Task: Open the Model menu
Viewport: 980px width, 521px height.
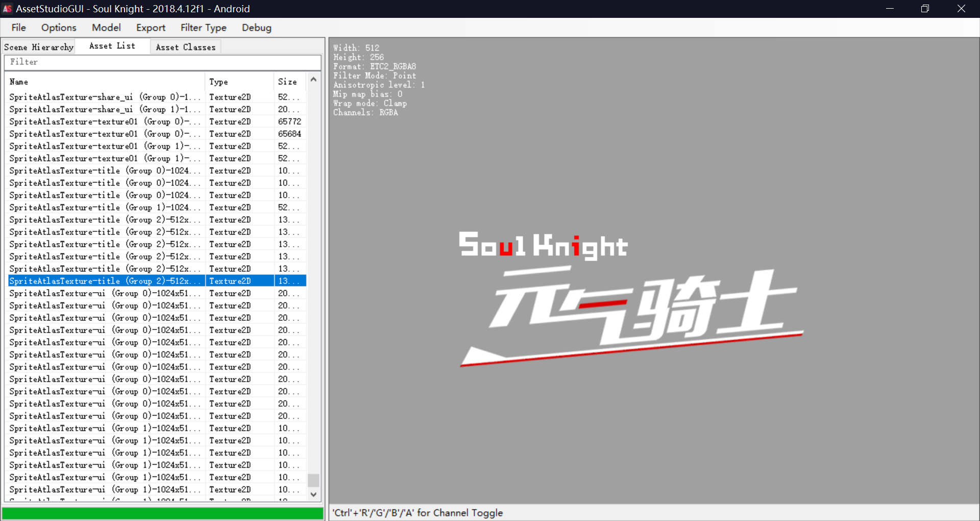Action: 106,28
